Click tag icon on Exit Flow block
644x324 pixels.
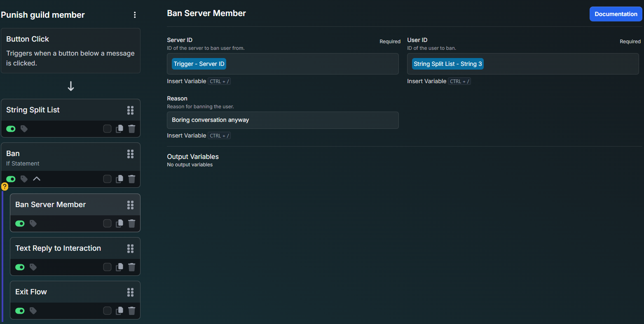click(x=33, y=311)
